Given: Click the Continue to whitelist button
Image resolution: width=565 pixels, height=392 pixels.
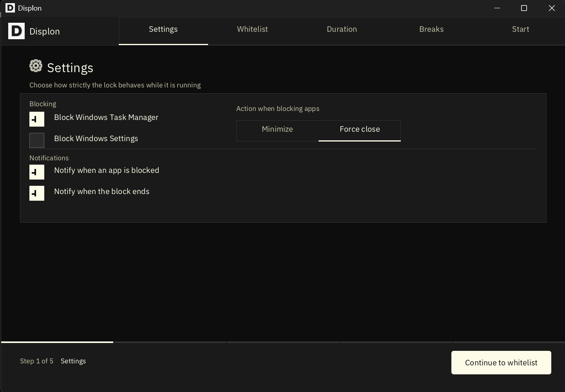Looking at the screenshot, I should tap(501, 363).
